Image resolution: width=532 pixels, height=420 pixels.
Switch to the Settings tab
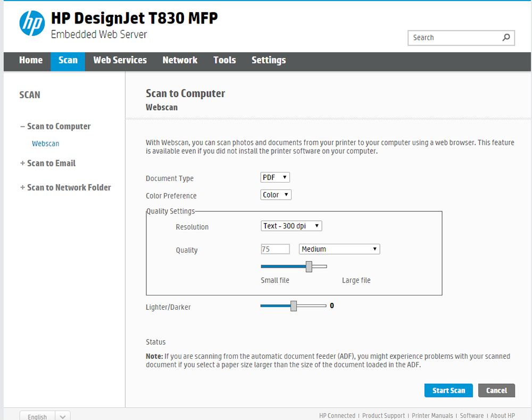click(269, 60)
